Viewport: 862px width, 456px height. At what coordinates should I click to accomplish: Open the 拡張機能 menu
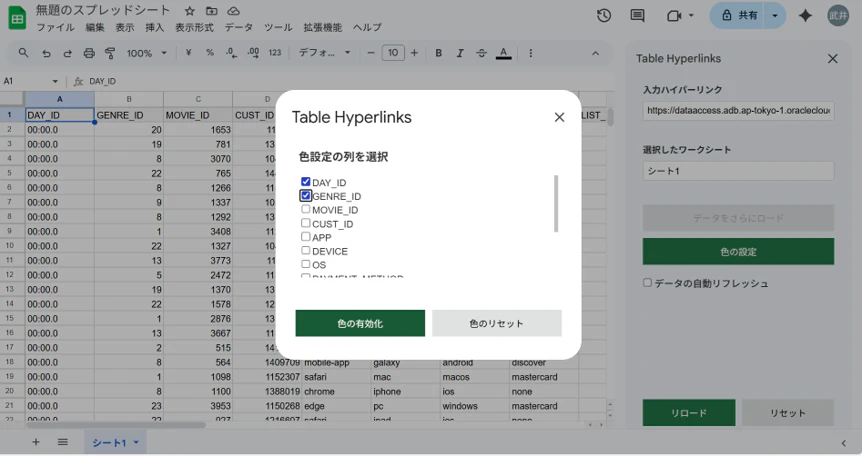323,27
